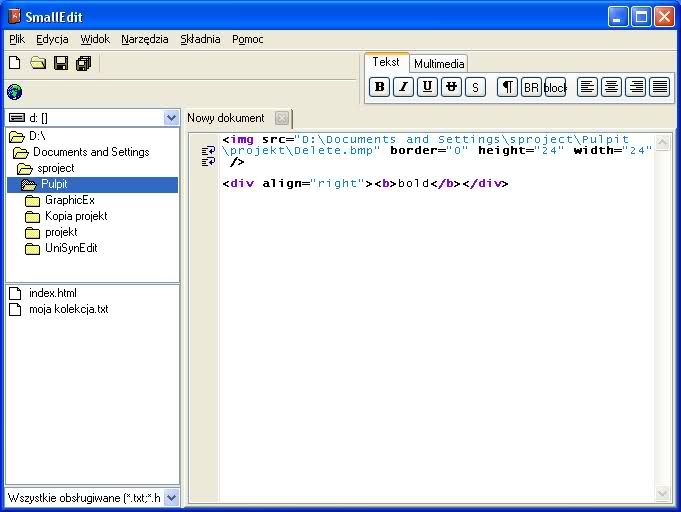Open the Plik menu
Image resolution: width=681 pixels, height=512 pixels.
point(17,39)
